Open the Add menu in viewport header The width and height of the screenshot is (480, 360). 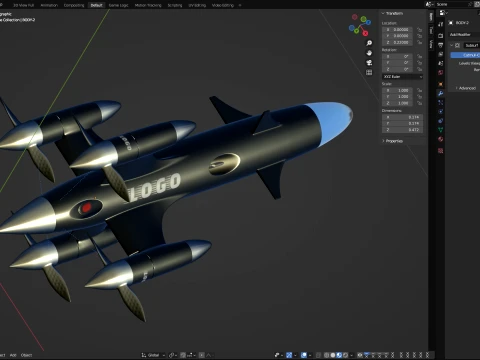click(13, 355)
